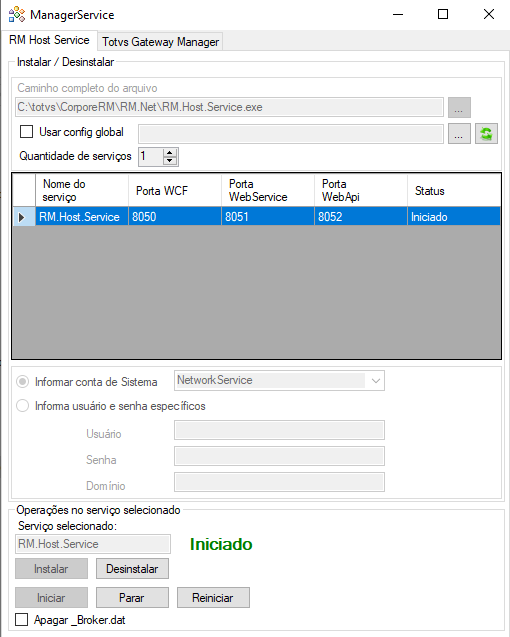Browse for the service file path
The height and width of the screenshot is (637, 510).
459,107
